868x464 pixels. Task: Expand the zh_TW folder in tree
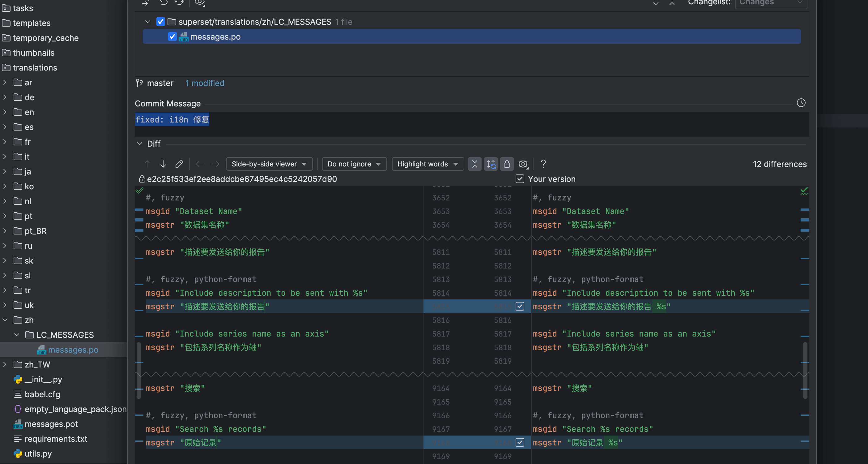point(5,364)
